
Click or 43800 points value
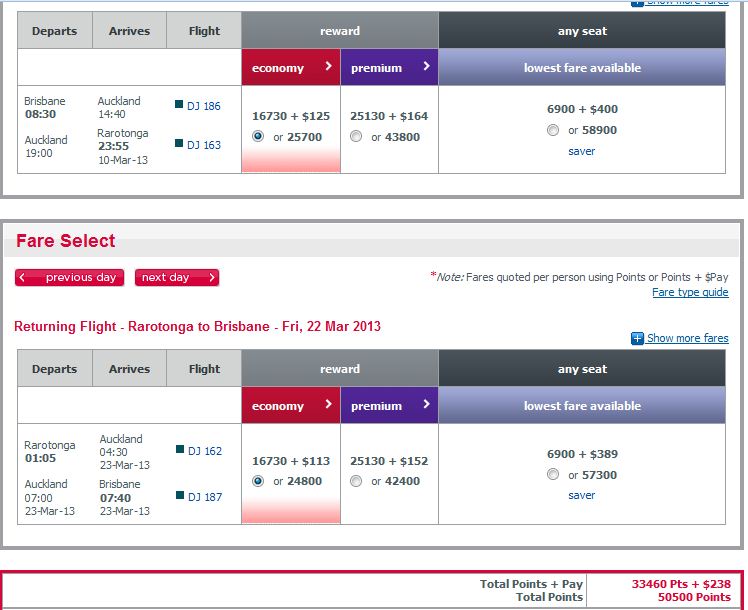pyautogui.click(x=395, y=137)
